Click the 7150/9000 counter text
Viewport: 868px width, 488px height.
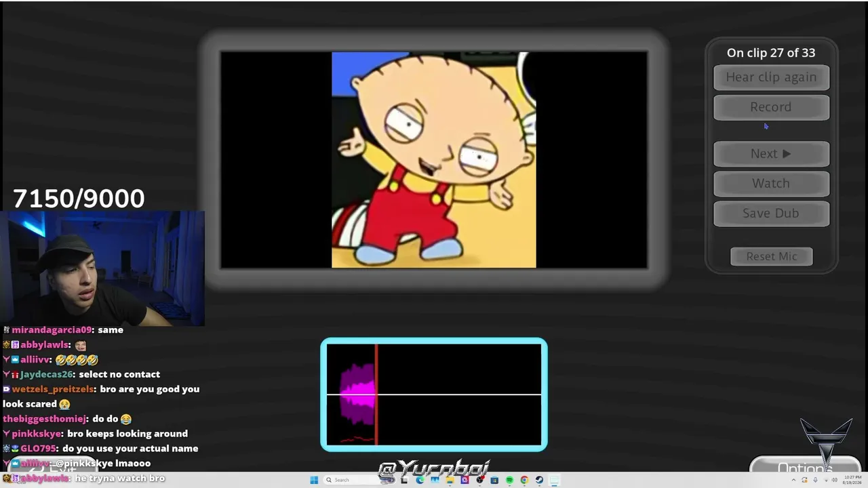click(79, 199)
